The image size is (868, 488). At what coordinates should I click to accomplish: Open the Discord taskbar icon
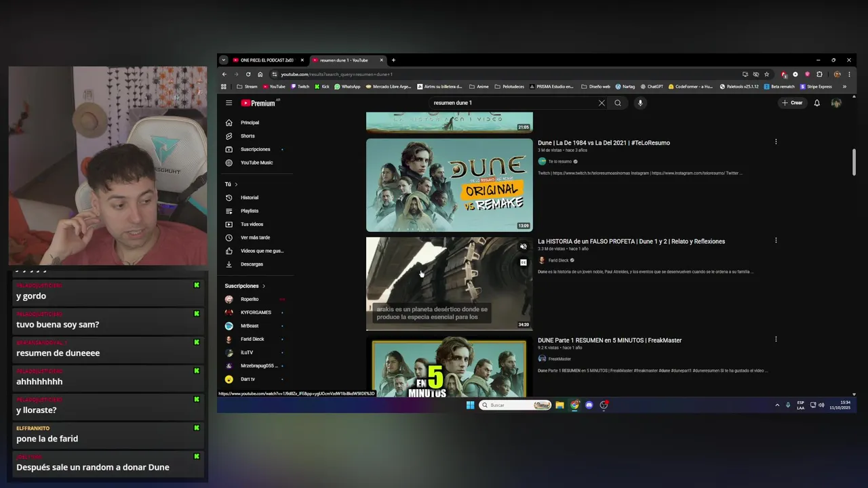[x=589, y=405]
